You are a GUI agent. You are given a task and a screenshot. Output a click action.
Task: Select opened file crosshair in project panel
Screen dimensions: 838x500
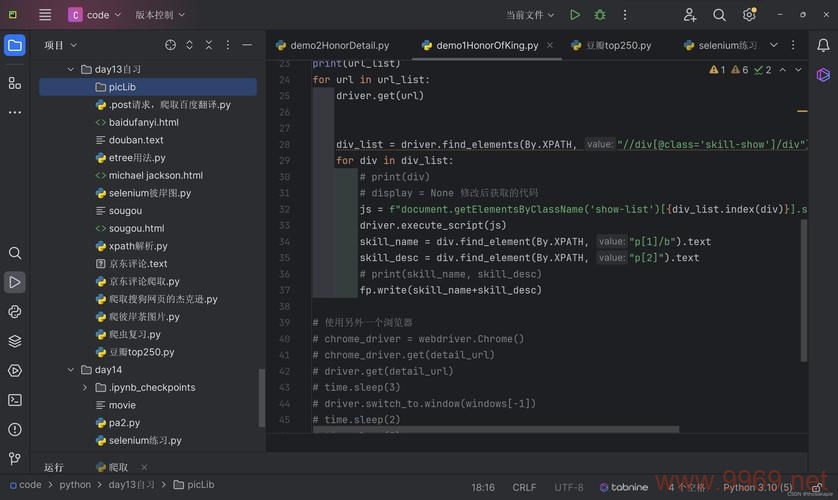170,45
